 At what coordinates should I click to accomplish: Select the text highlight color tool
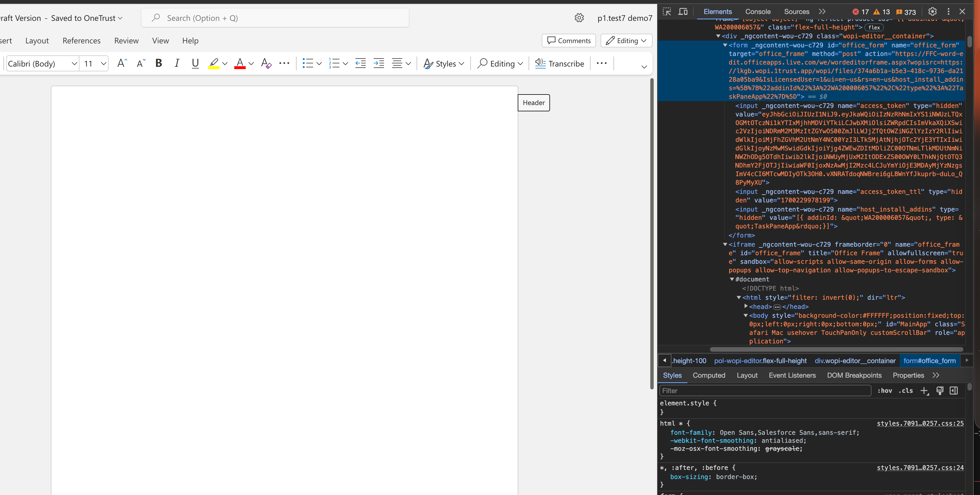214,63
